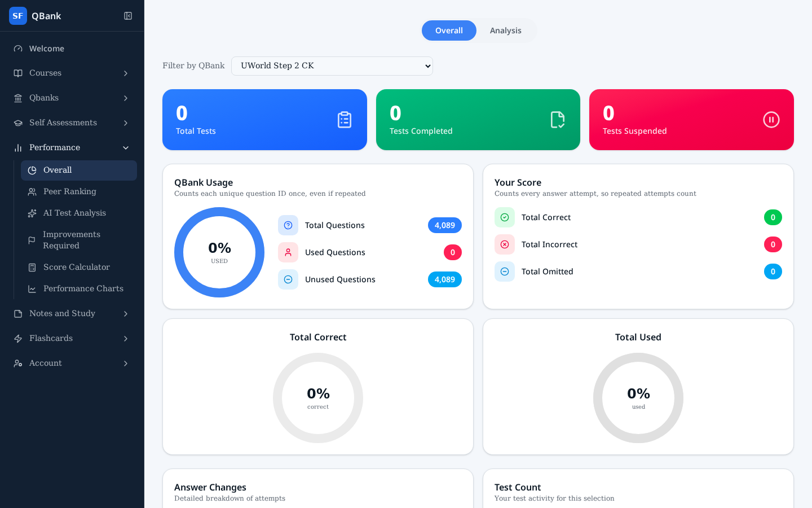This screenshot has height=508, width=812.
Task: Click the Tests Completed green card
Action: [478, 120]
